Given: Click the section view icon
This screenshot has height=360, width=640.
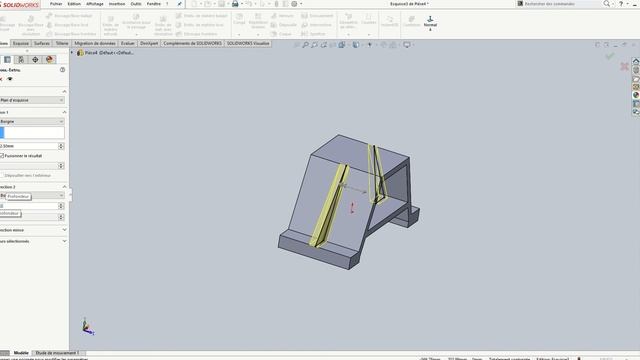Looking at the screenshot, I should [333, 45].
